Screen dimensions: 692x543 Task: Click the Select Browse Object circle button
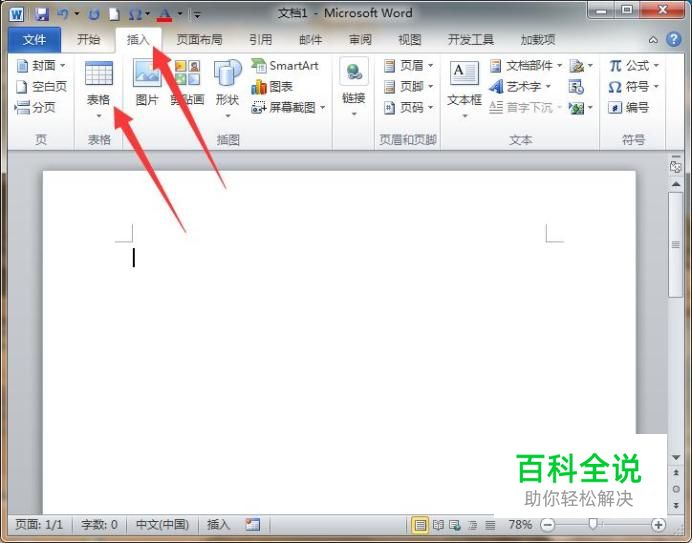click(676, 489)
